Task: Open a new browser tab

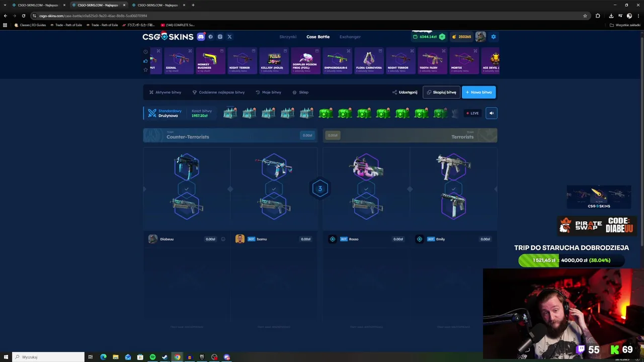Action: [193, 5]
